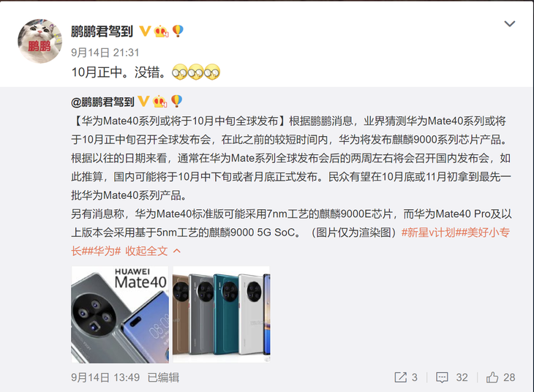
Task: Open the post options chevron menu
Action: click(x=509, y=24)
